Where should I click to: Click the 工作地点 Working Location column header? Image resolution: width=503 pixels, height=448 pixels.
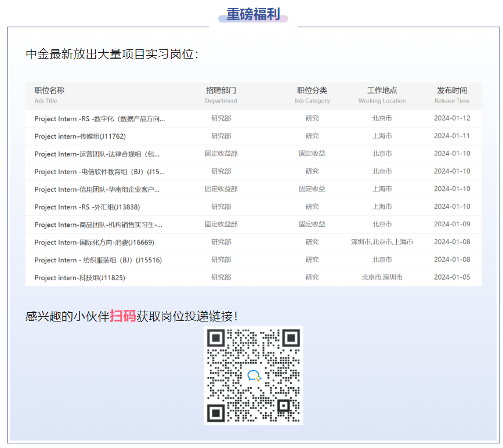point(382,95)
